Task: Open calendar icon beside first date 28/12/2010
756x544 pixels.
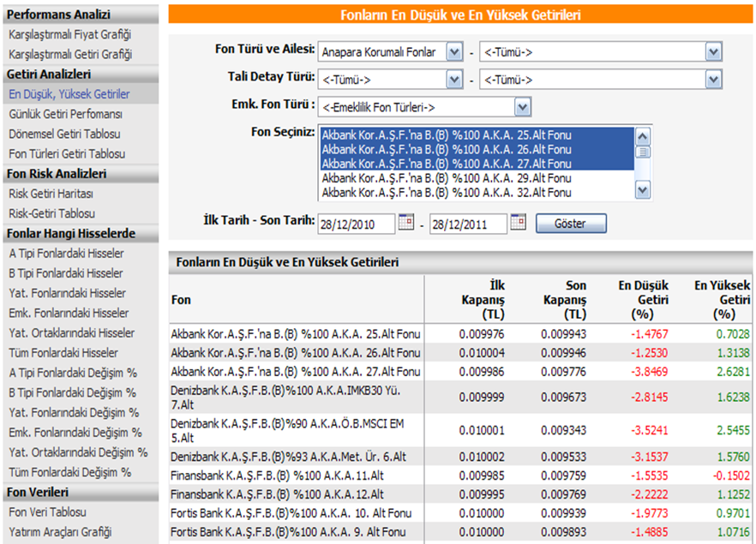Action: pos(406,222)
